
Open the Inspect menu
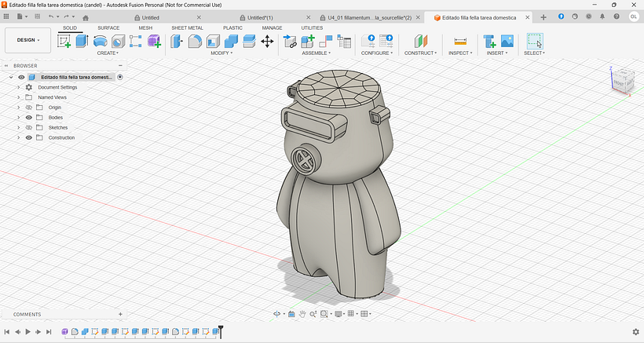[460, 53]
